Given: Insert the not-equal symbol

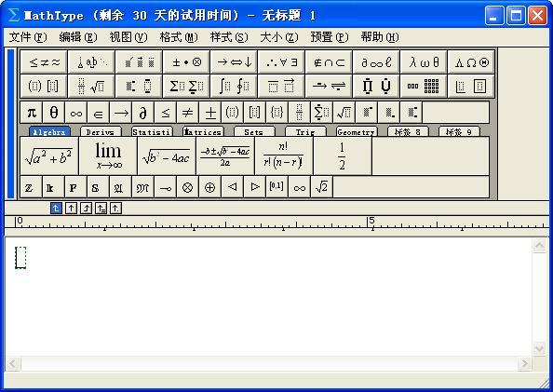Looking at the screenshot, I should (187, 113).
